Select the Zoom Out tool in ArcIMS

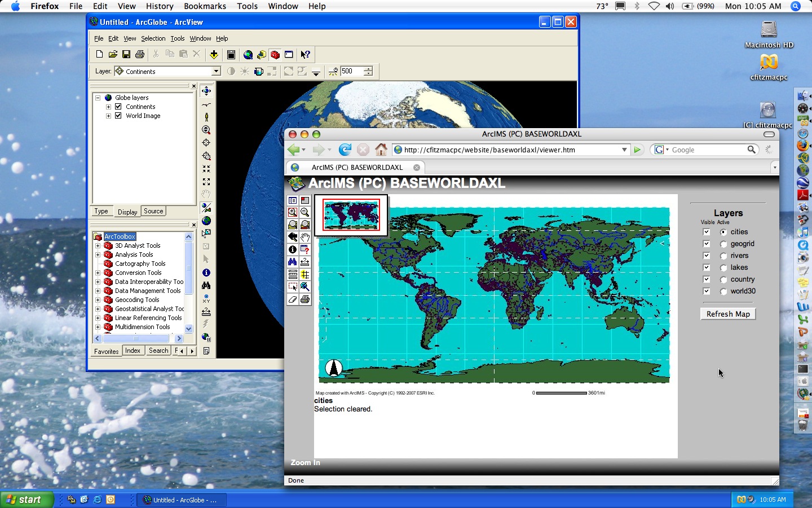(305, 212)
